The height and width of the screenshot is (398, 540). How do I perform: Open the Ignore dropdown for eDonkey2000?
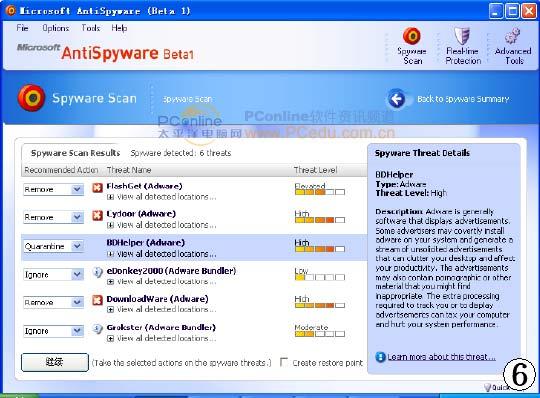pos(77,274)
